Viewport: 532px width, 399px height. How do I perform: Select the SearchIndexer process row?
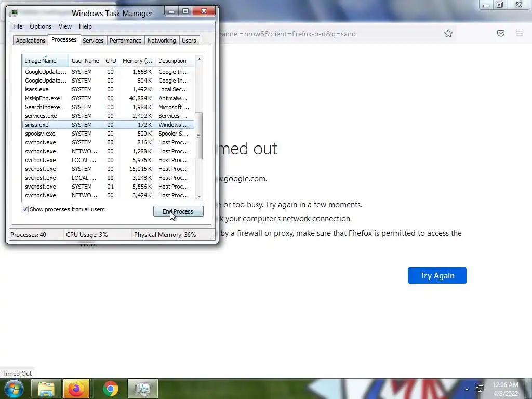coord(108,107)
